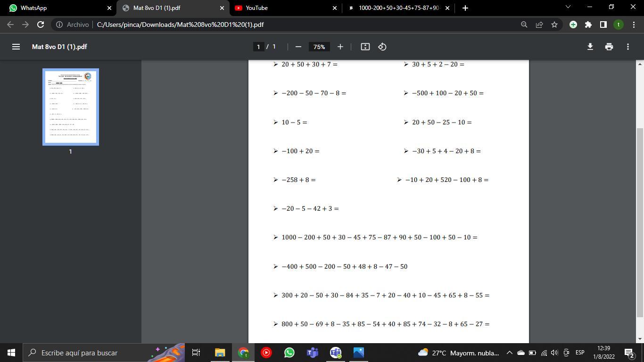Image resolution: width=644 pixels, height=362 pixels.
Task: Open volume control in system tray
Action: tap(554, 353)
